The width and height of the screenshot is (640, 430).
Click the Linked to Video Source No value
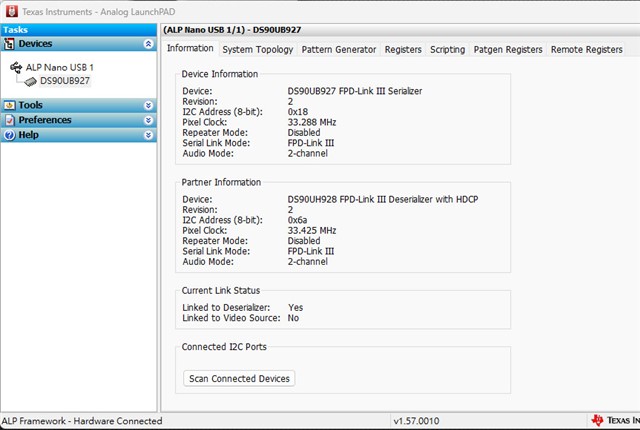point(293,318)
